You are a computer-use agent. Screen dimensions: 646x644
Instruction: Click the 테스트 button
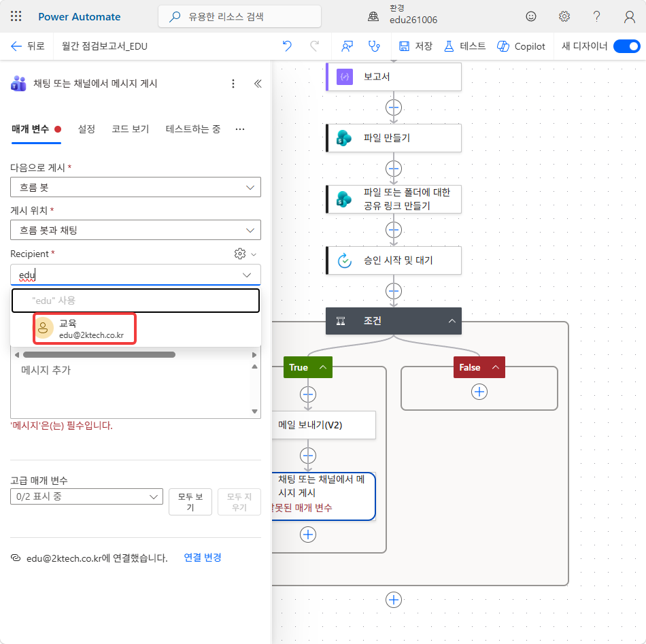464,46
